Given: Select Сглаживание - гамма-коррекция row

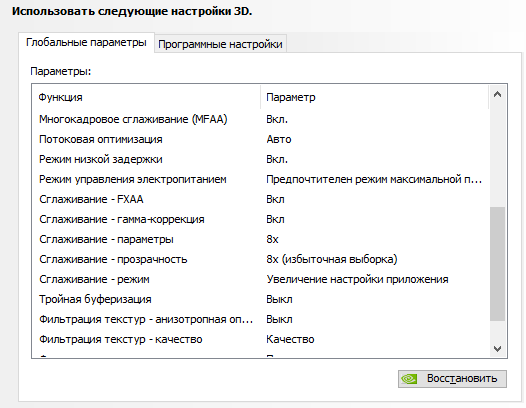Looking at the screenshot, I should (x=260, y=219).
